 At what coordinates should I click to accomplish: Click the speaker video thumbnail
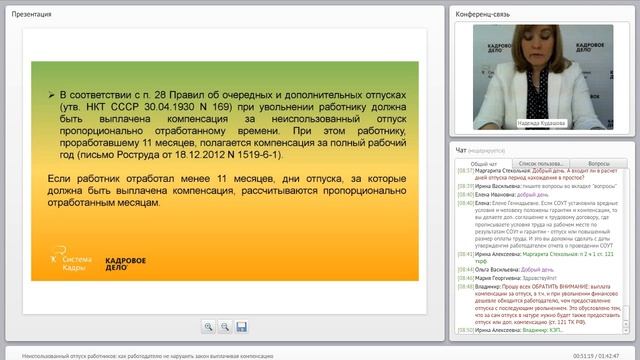pos(543,77)
